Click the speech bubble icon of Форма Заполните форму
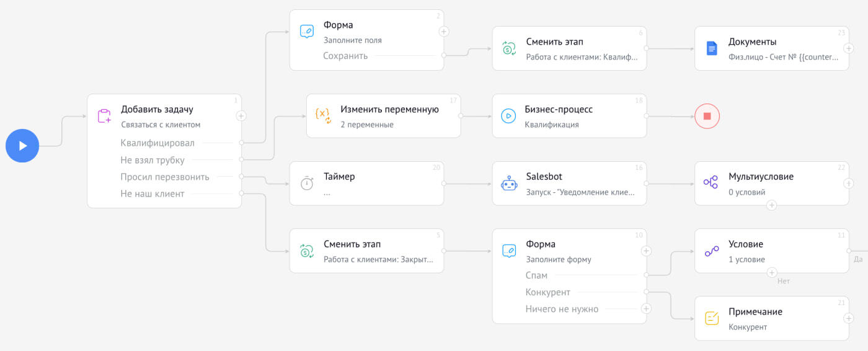 point(509,251)
